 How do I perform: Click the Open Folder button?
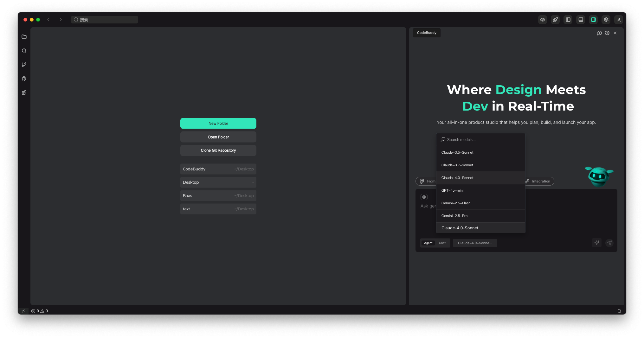pyautogui.click(x=218, y=137)
